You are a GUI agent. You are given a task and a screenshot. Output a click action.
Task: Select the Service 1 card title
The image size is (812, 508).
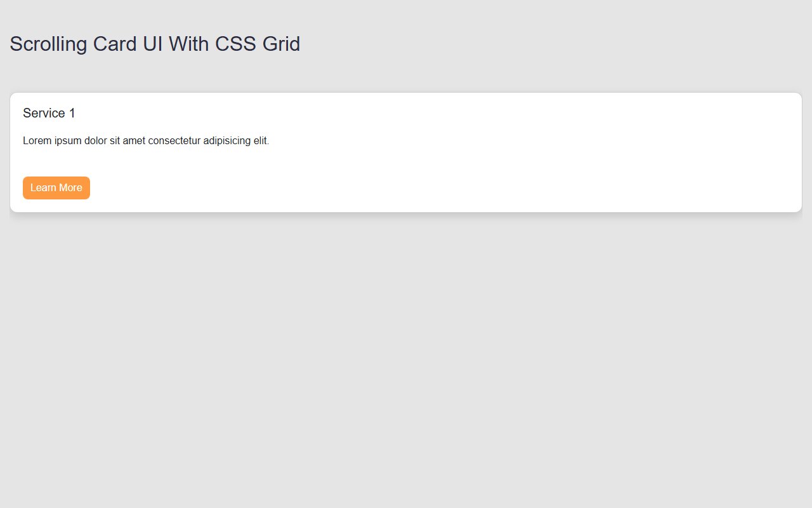[x=49, y=113]
